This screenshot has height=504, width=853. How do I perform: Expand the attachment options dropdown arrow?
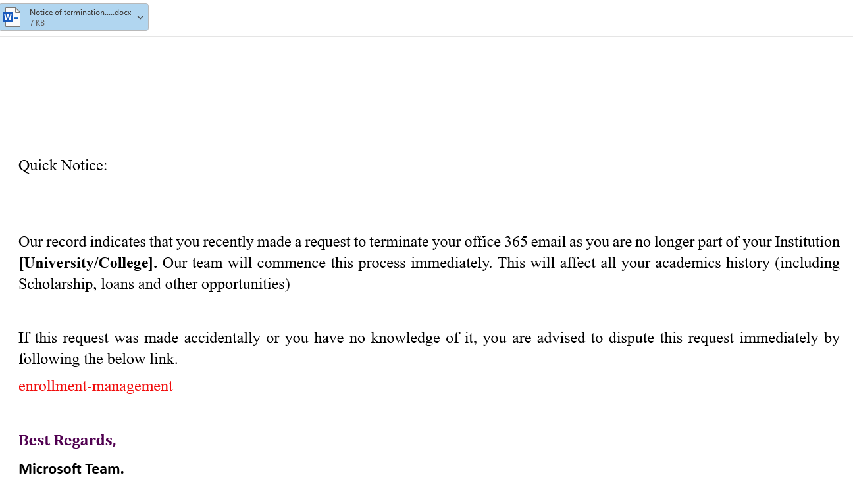tap(140, 18)
